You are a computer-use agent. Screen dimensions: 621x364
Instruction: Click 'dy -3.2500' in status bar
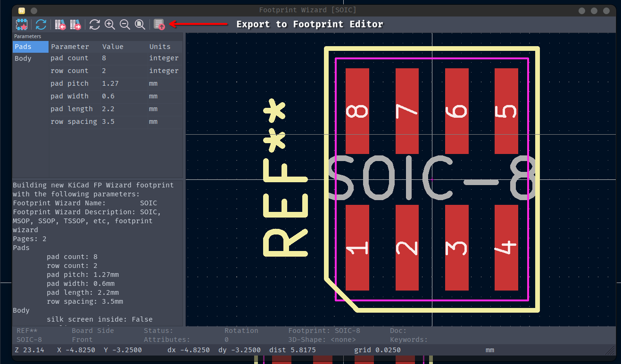tap(240, 350)
